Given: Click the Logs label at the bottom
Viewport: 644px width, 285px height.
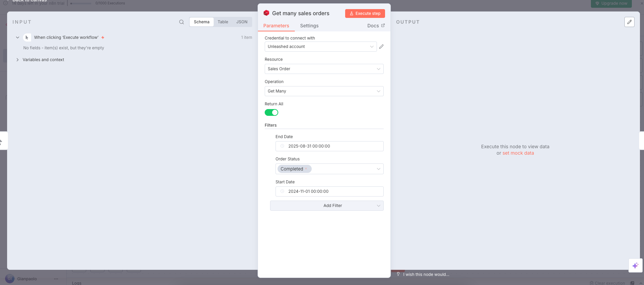Looking at the screenshot, I should coord(77,283).
